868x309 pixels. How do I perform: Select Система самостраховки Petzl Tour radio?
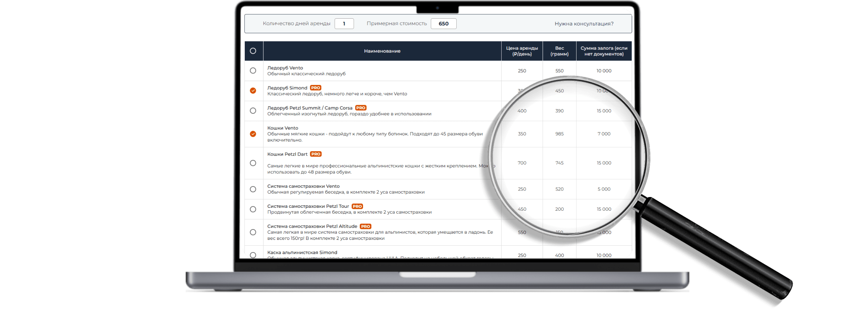pyautogui.click(x=253, y=209)
